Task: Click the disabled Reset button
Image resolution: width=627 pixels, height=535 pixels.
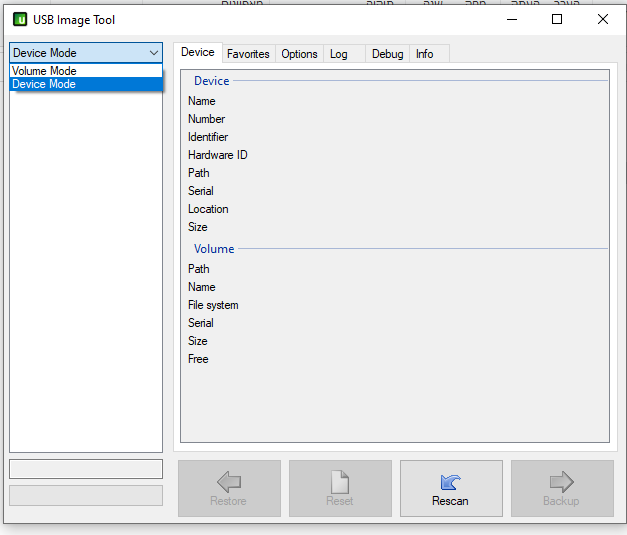Action: [x=340, y=488]
